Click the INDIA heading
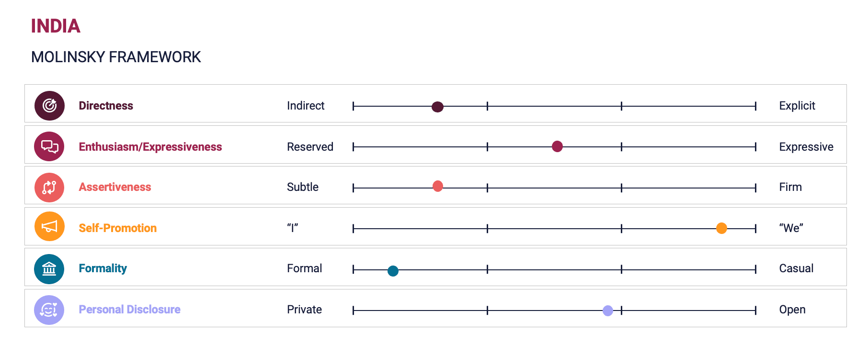This screenshot has height=355, width=868. (56, 26)
